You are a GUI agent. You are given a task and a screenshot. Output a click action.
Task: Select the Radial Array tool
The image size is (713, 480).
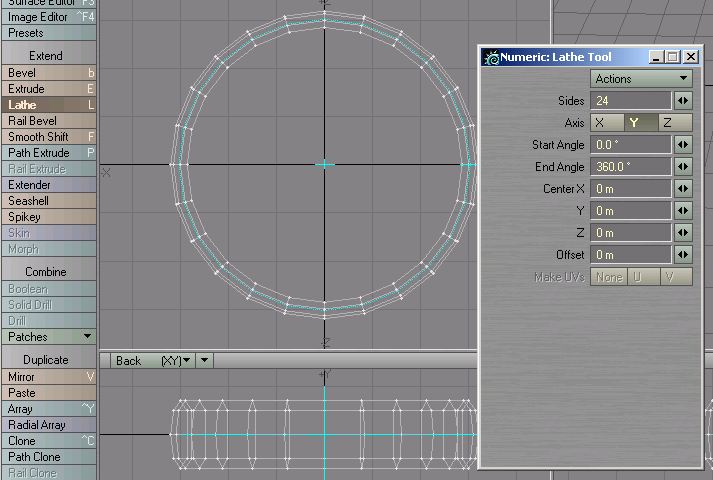[x=49, y=425]
